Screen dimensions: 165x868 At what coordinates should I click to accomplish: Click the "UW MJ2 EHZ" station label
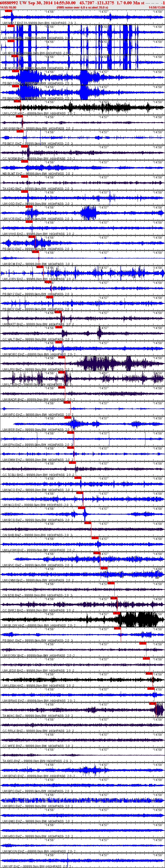click(12, 505)
